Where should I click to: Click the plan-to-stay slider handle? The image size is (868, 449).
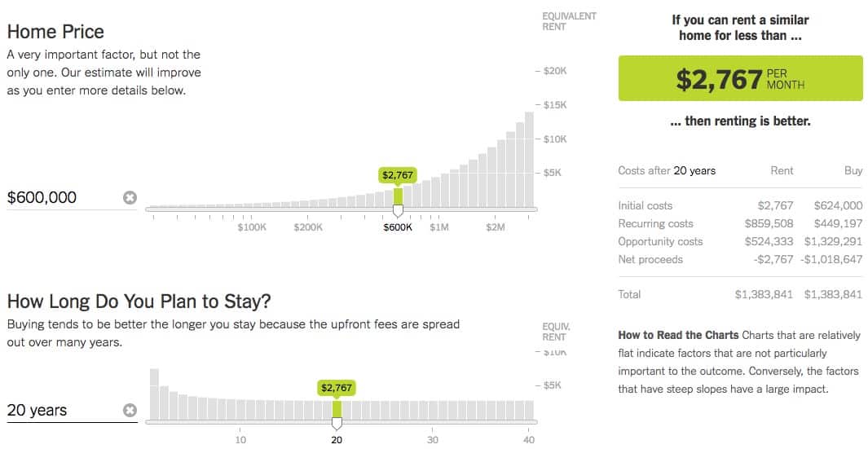tap(337, 422)
